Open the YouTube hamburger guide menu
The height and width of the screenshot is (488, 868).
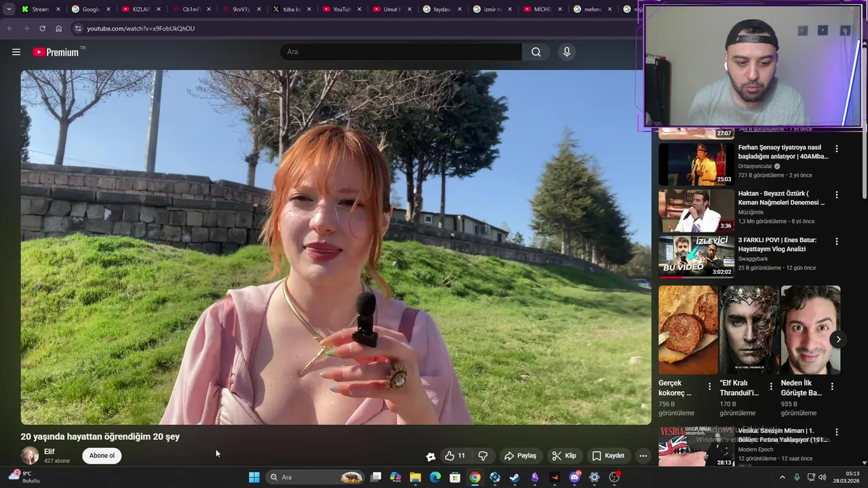coord(16,52)
